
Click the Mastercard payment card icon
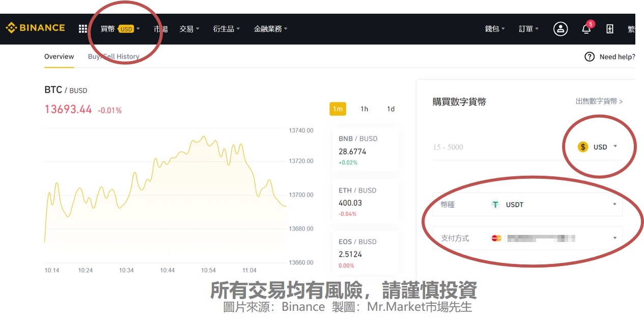[496, 238]
